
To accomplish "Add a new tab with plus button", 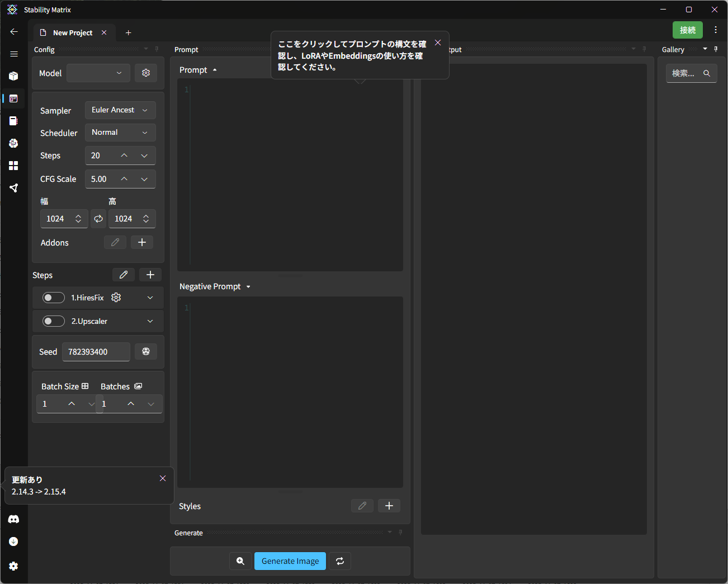I will pos(128,32).
